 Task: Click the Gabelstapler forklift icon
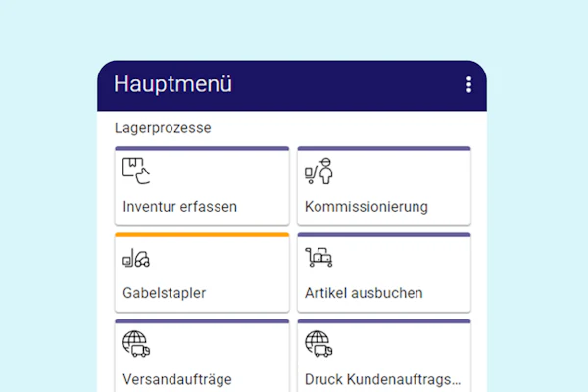pyautogui.click(x=136, y=258)
